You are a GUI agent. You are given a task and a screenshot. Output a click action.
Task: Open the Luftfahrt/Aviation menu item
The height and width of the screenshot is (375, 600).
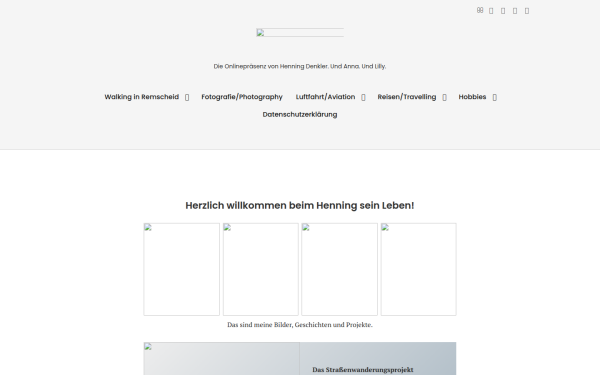325,97
